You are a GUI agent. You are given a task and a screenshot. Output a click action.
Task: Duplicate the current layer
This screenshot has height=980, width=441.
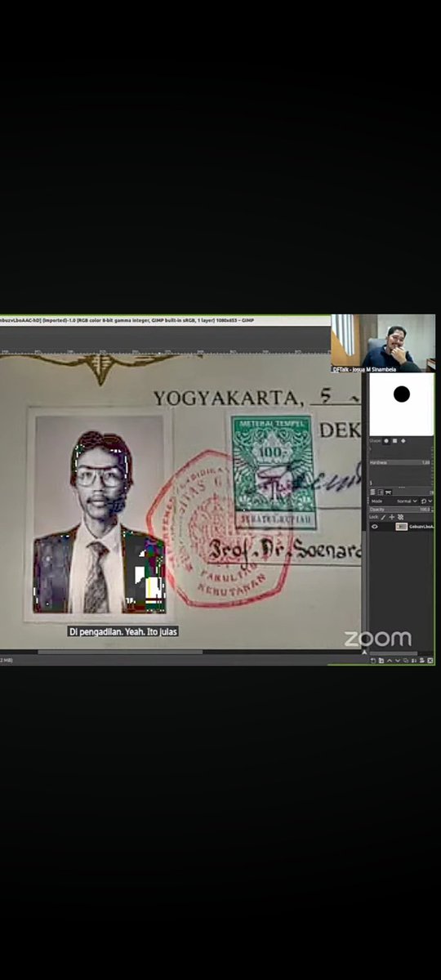(x=406, y=661)
